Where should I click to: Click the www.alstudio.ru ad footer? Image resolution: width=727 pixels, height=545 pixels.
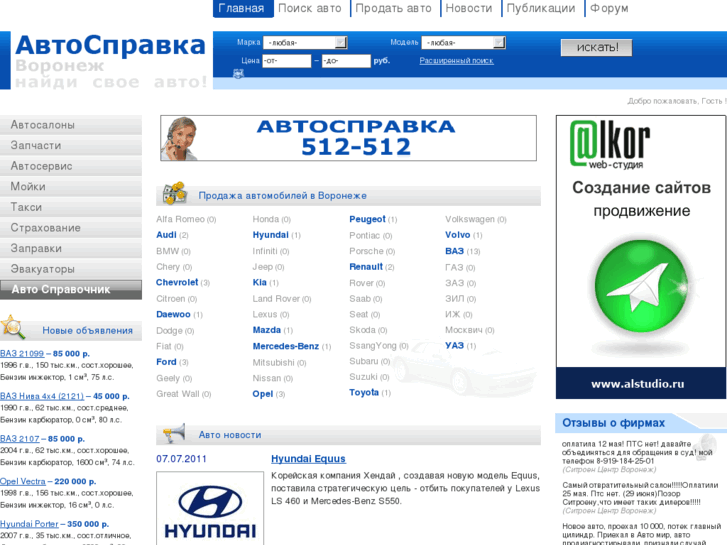tap(641, 384)
